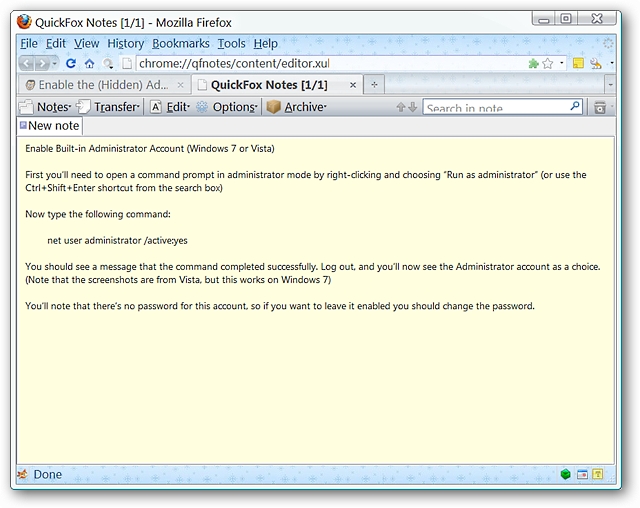Open the Bookmarks menu
The image size is (640, 508).
(x=181, y=43)
